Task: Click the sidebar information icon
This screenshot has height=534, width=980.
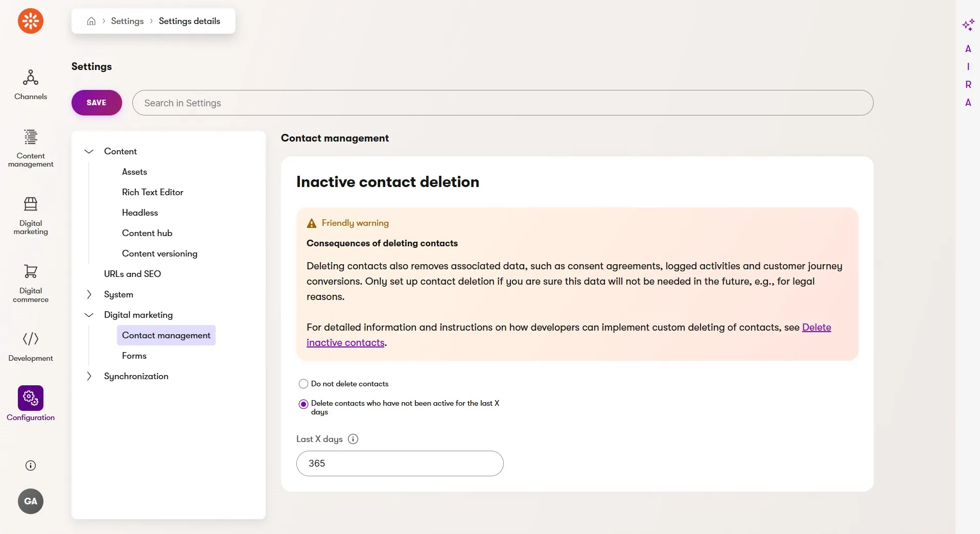Action: (x=31, y=466)
